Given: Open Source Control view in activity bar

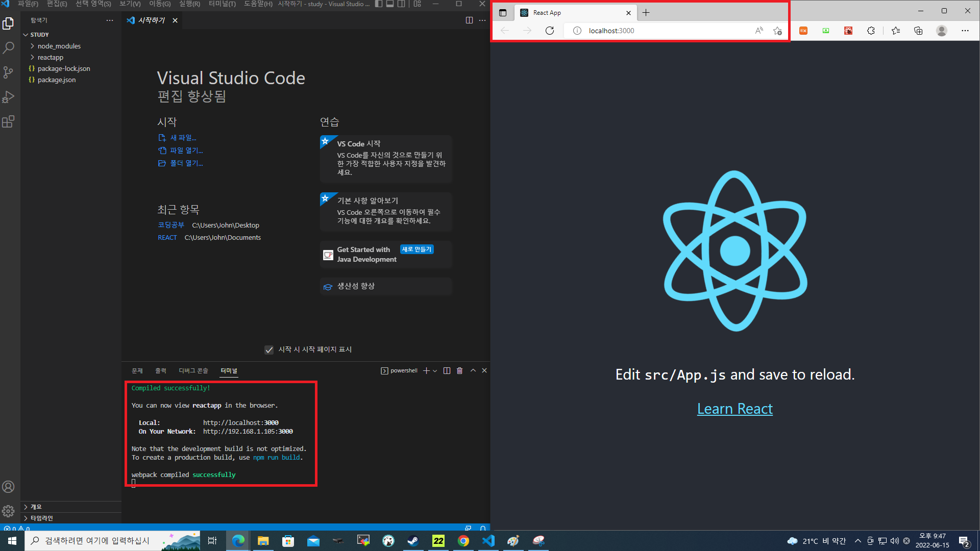Looking at the screenshot, I should tap(8, 72).
